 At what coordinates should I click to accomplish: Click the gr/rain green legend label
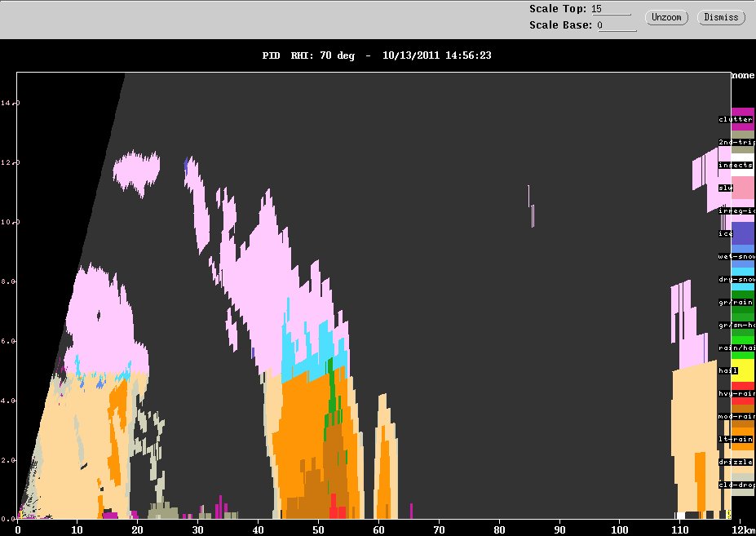736,303
